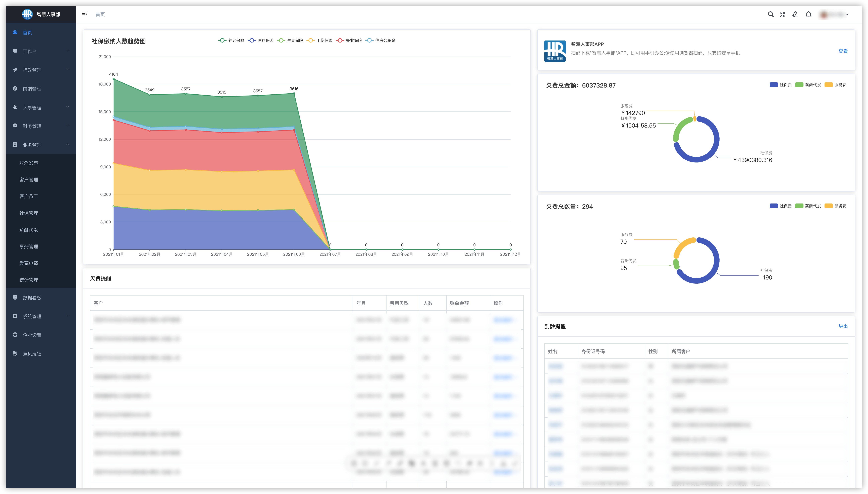
Task: Open 客户员工 submenu item
Action: (28, 196)
